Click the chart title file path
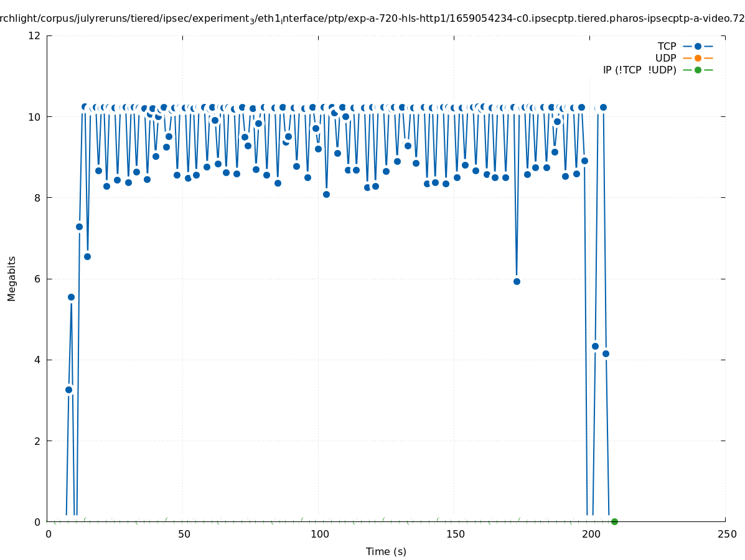745x560 pixels. pyautogui.click(x=372, y=19)
